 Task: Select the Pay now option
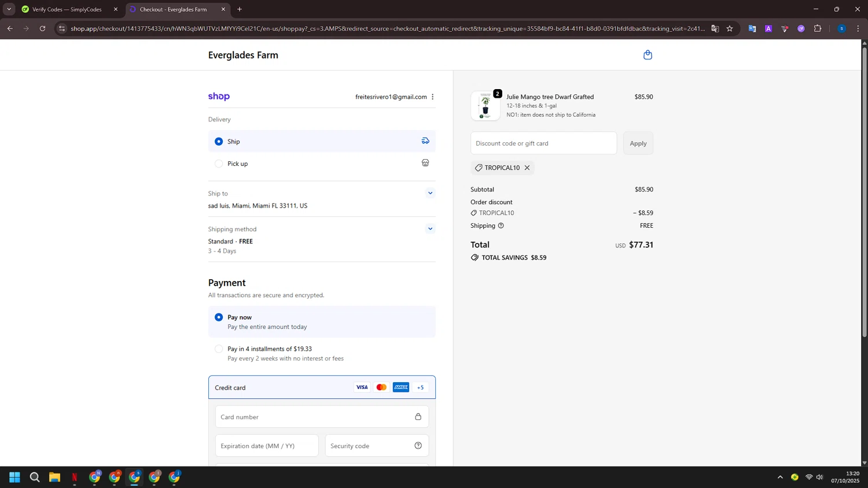(x=219, y=317)
